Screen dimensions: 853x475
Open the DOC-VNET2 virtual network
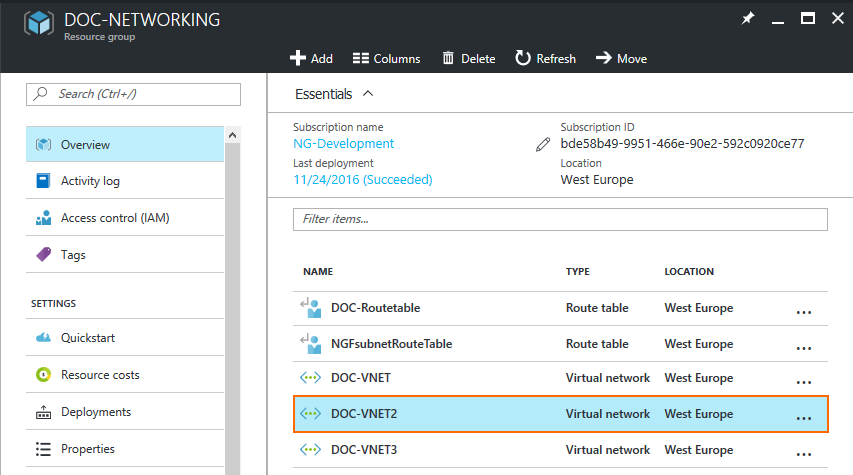(364, 414)
